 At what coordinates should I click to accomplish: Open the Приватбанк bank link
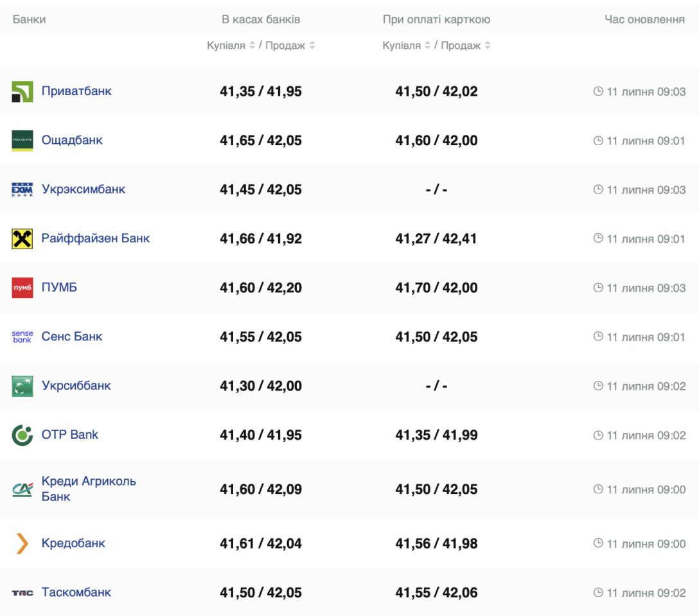click(76, 91)
